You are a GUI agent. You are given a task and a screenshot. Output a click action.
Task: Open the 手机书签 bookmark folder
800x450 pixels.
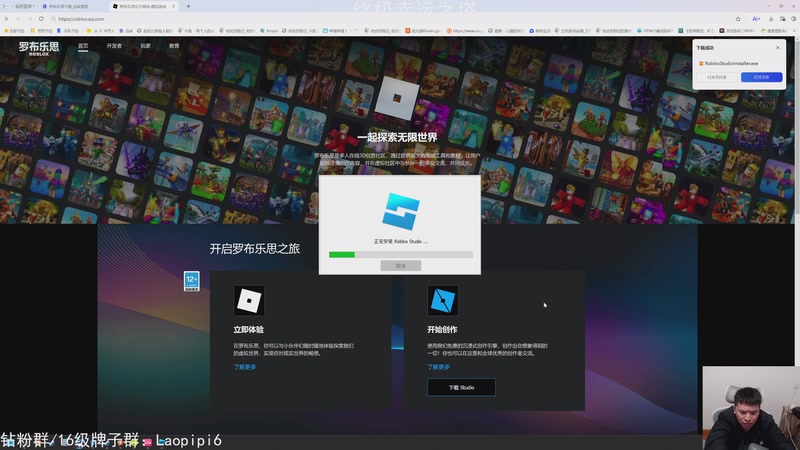point(68,31)
